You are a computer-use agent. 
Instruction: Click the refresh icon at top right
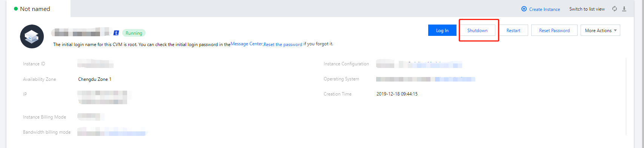pos(615,9)
